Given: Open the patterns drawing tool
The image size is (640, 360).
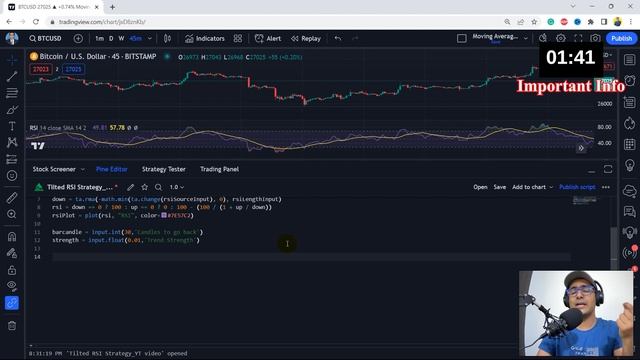Looking at the screenshot, I should coord(12,142).
